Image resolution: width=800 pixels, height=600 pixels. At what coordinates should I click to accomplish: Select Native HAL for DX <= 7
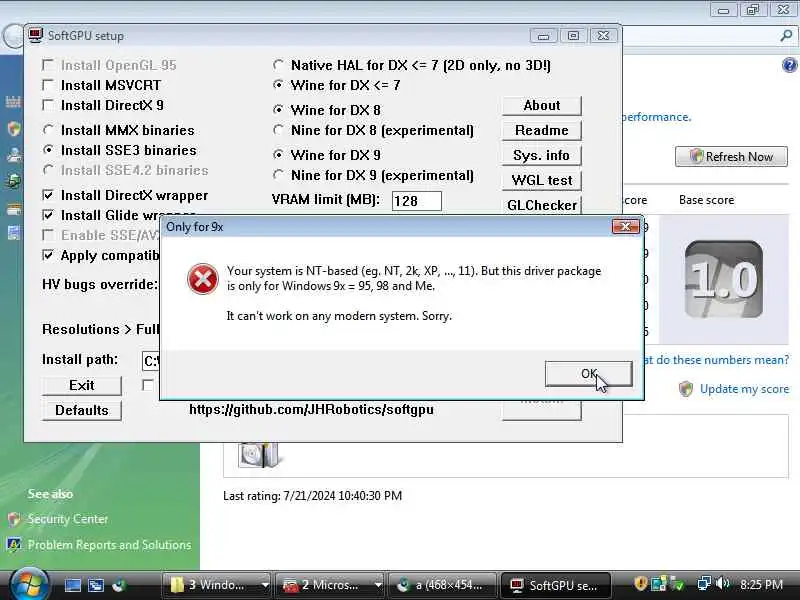[278, 65]
